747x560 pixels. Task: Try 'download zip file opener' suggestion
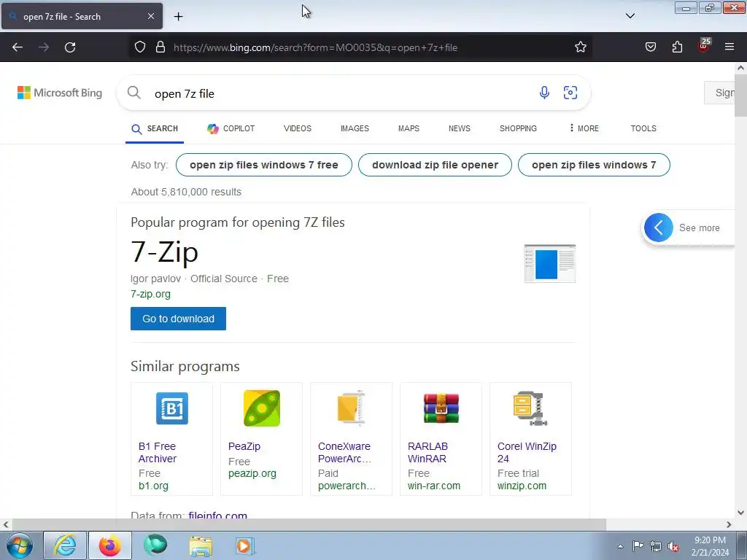(435, 165)
